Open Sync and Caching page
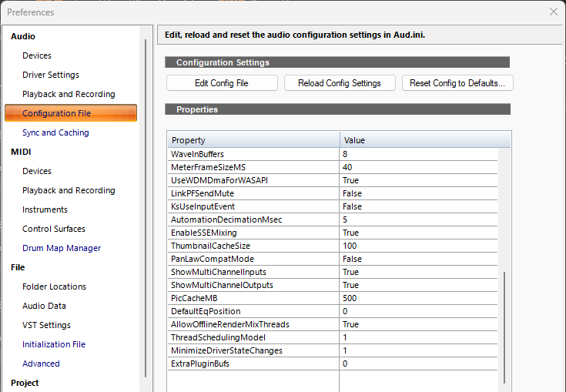This screenshot has height=392, width=566. (55, 132)
